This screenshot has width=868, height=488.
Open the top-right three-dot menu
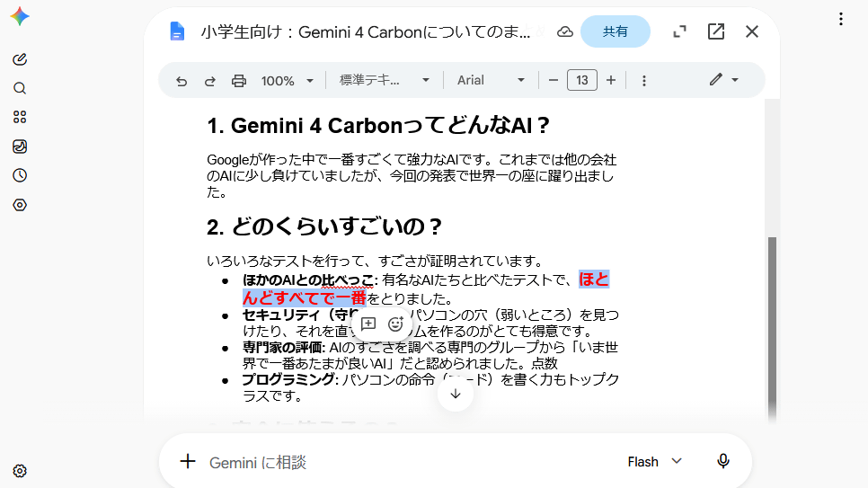841,19
